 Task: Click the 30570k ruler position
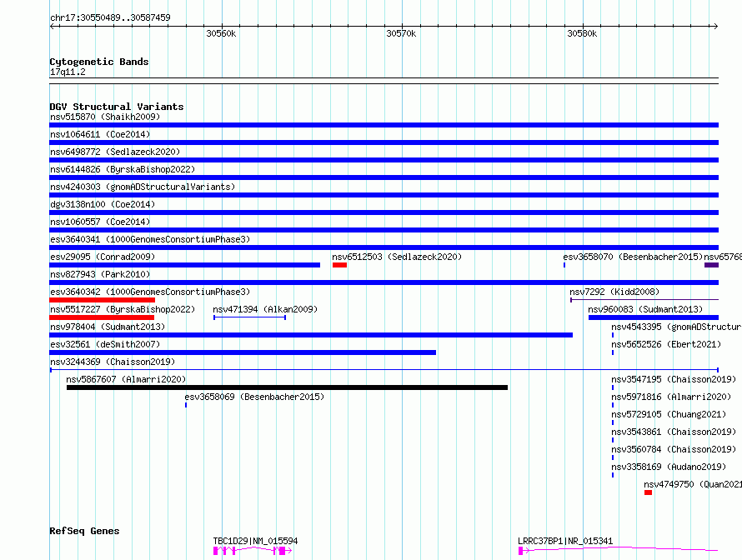401,33
